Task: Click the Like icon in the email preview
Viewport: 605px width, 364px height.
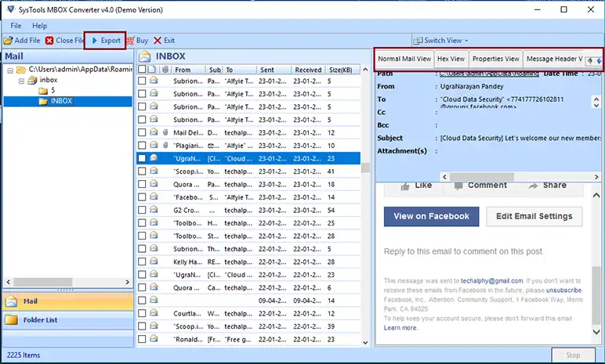Action: pyautogui.click(x=405, y=186)
